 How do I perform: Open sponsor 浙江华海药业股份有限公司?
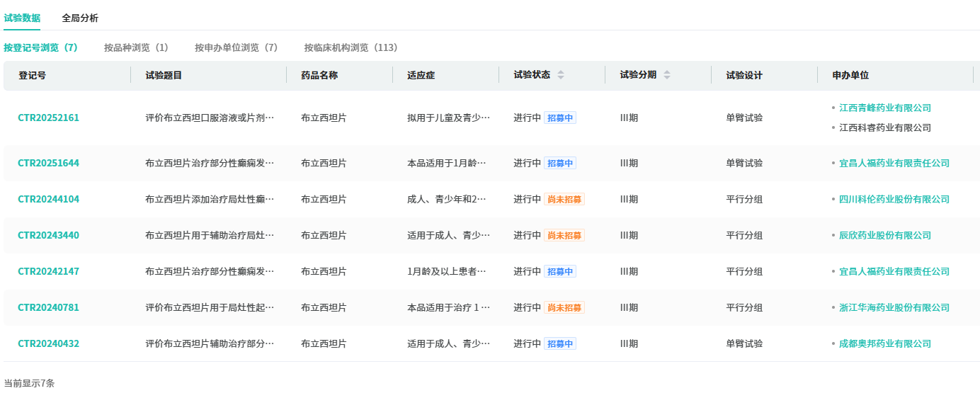click(x=894, y=307)
